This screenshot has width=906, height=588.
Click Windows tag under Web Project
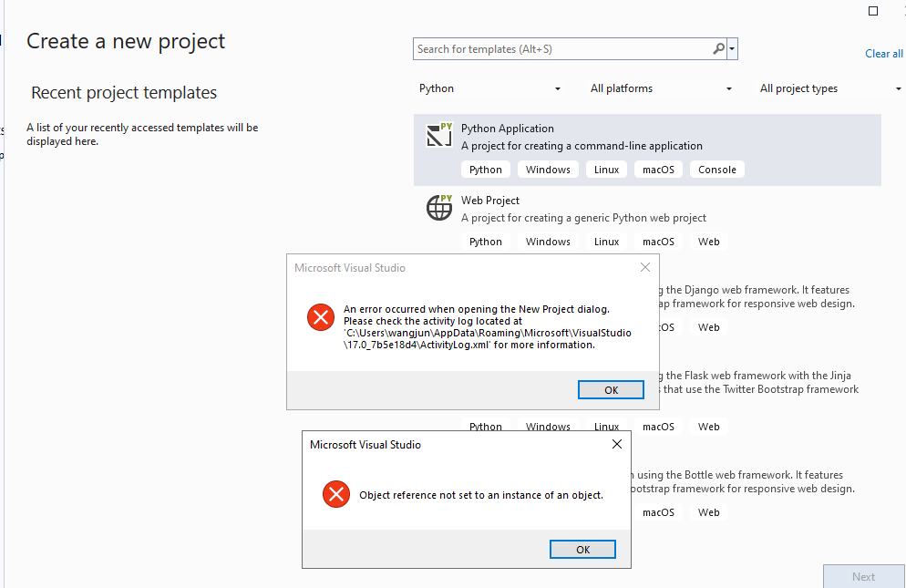(x=548, y=242)
